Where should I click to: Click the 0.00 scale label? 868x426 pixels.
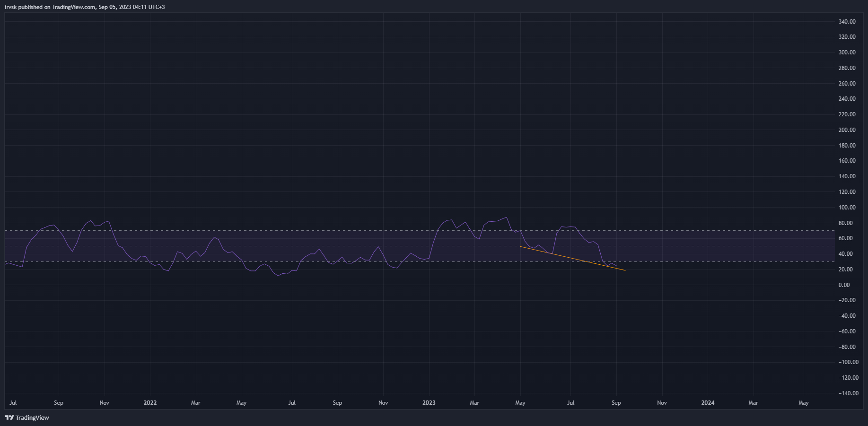point(844,285)
